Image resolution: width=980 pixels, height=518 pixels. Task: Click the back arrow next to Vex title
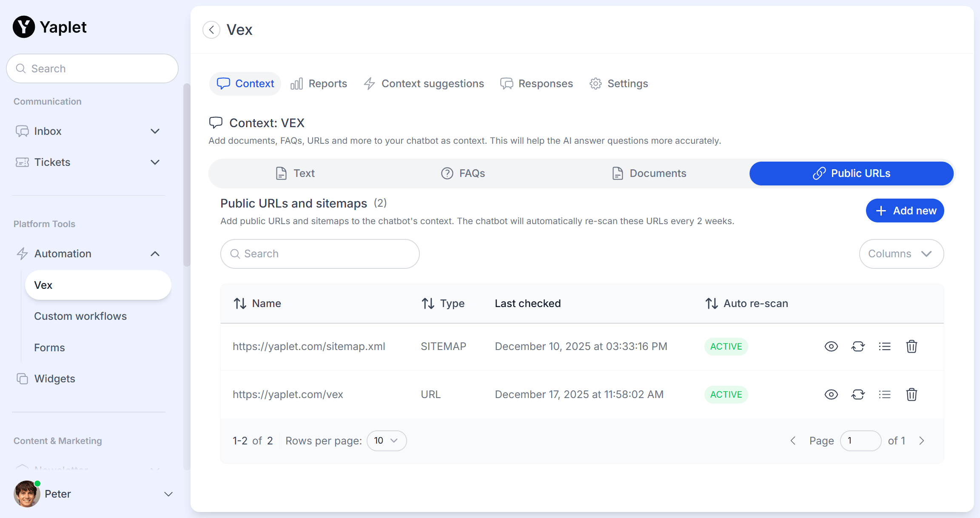(211, 30)
